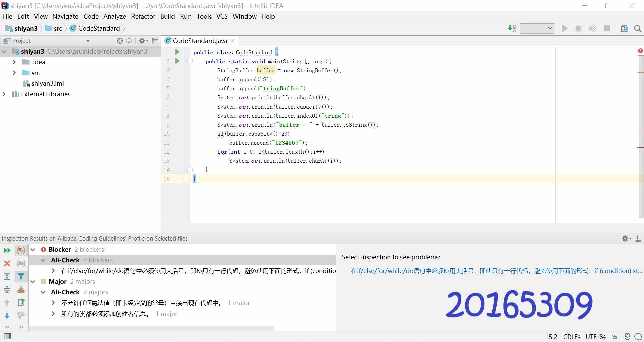Close the CodeStandard.java tab
The height and width of the screenshot is (342, 644).
point(232,41)
